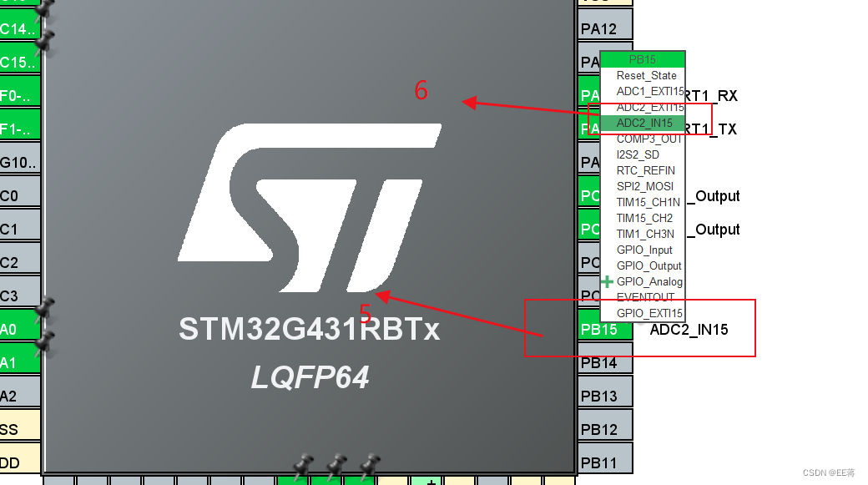Select COMP3_OUT pin function
The image size is (868, 485).
[648, 139]
